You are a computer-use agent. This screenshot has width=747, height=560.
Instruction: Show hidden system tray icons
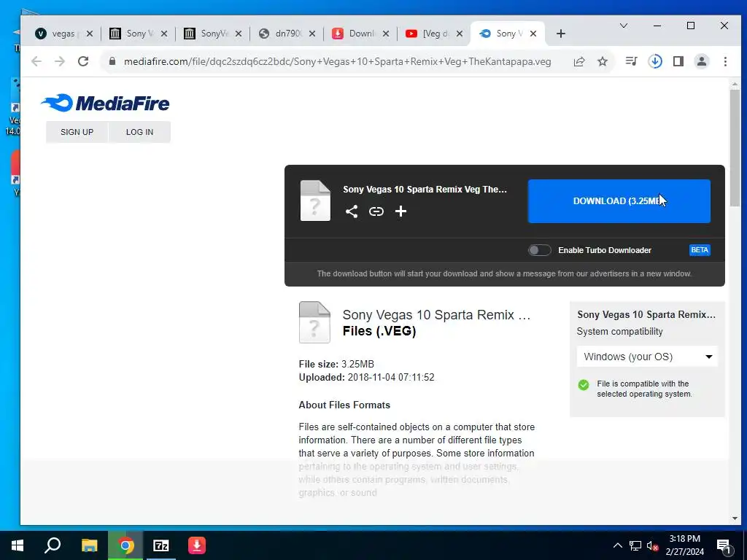pyautogui.click(x=617, y=545)
